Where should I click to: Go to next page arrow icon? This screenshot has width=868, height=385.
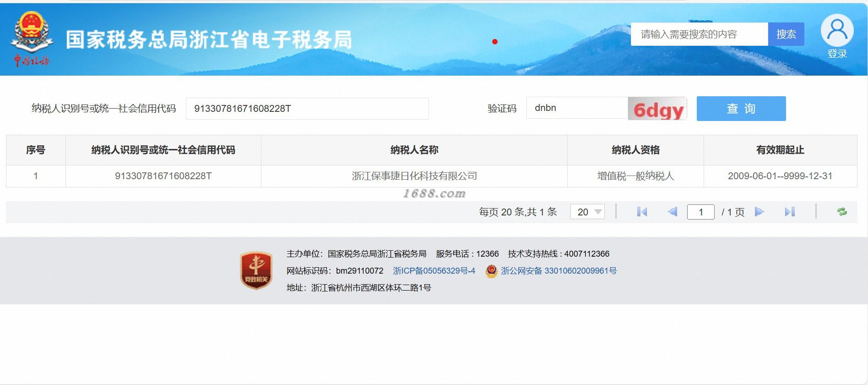pyautogui.click(x=759, y=212)
